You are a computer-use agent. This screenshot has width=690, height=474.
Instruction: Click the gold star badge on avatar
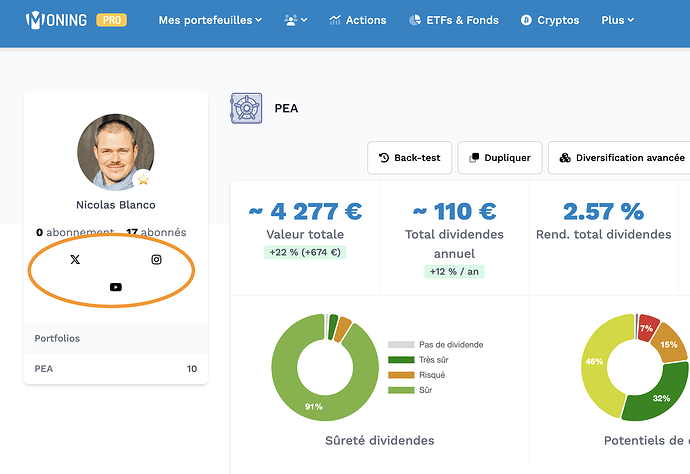tap(143, 179)
